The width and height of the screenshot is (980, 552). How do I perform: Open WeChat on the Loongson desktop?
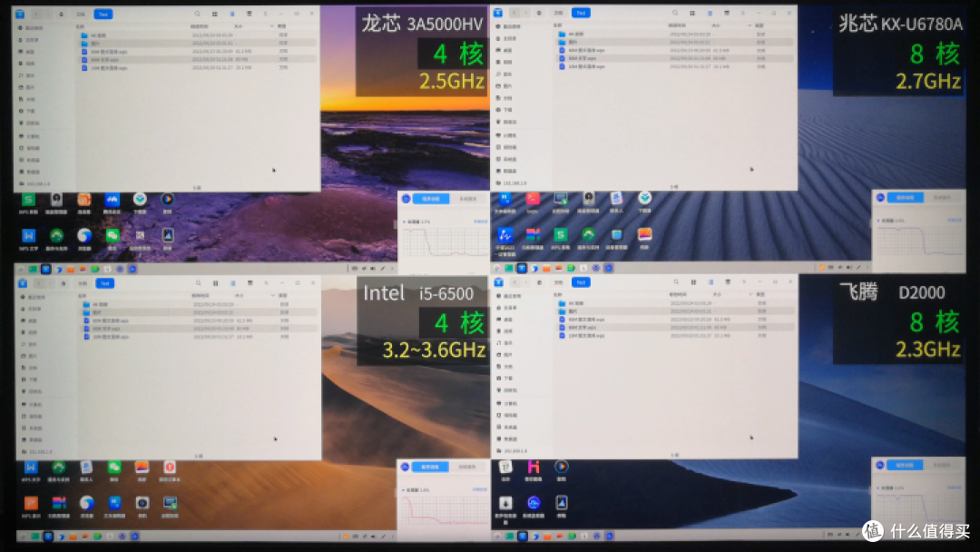113,236
